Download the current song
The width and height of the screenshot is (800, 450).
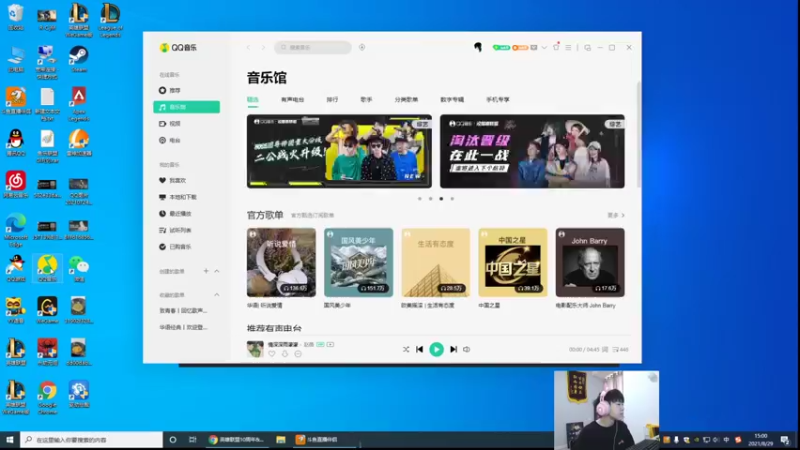[x=285, y=354]
